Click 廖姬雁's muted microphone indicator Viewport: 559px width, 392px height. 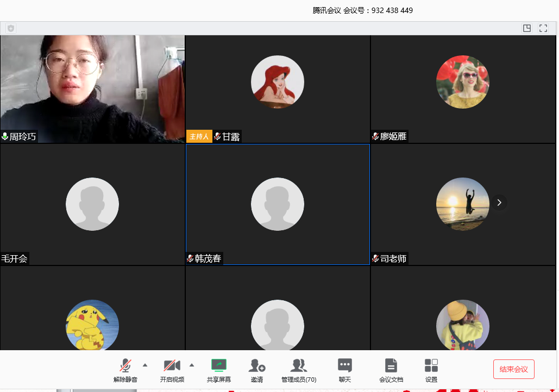click(375, 136)
